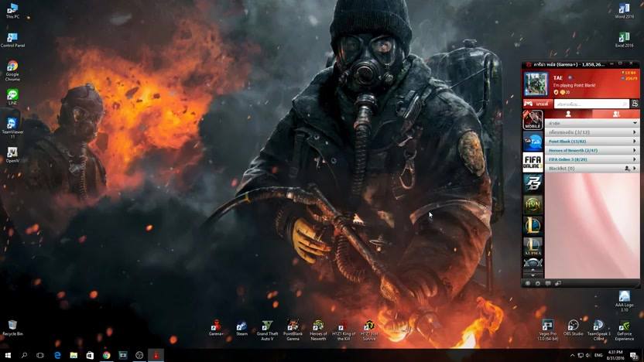Focus the friend search field in Garena

[x=591, y=104]
